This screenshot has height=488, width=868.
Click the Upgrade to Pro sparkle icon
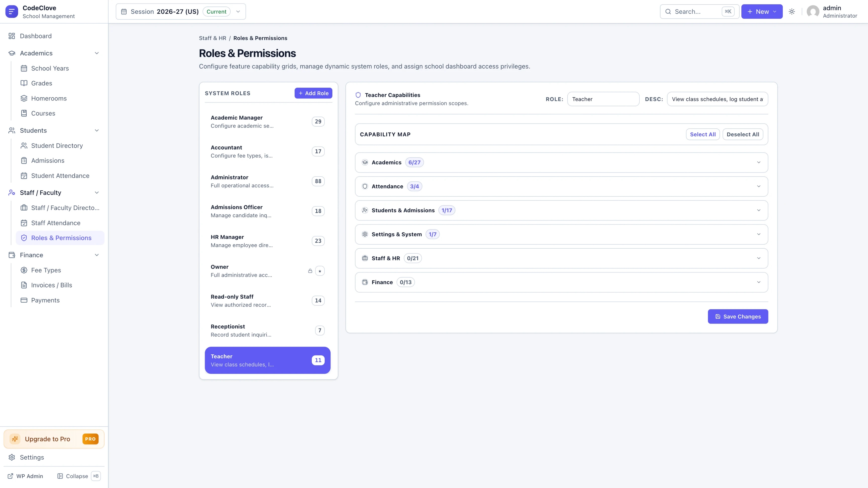15,439
